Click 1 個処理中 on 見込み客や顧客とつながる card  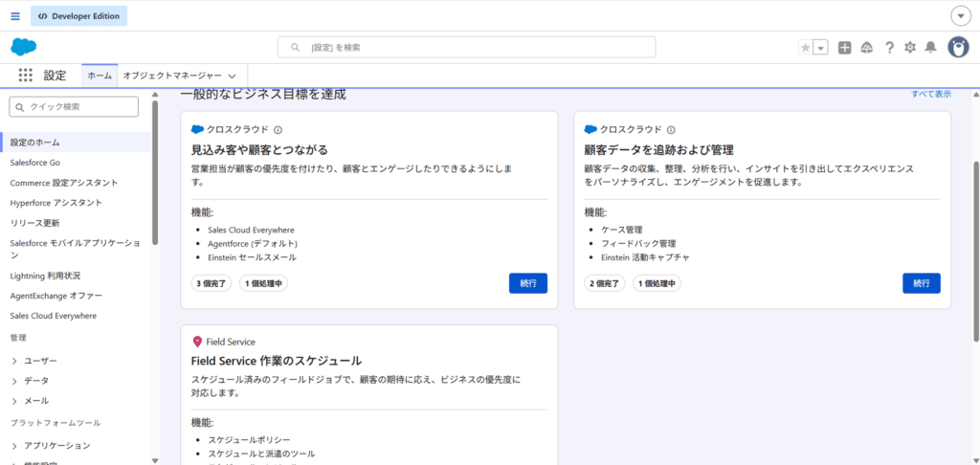point(263,283)
